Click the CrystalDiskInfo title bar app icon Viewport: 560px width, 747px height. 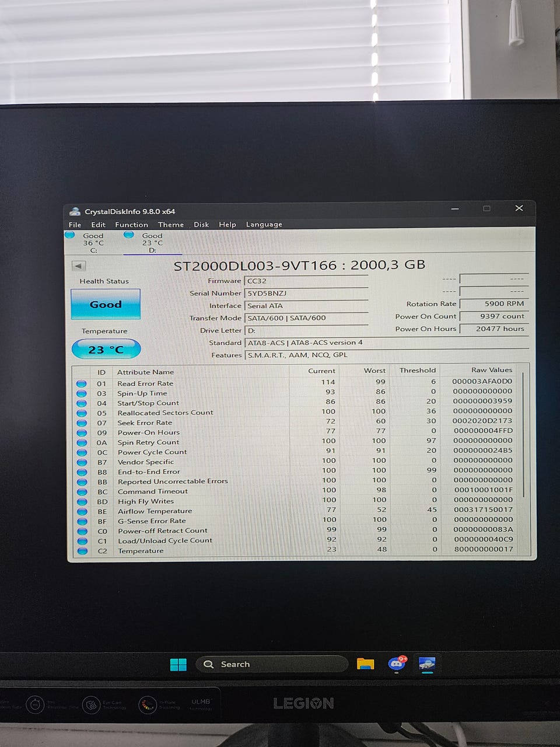pos(75,211)
